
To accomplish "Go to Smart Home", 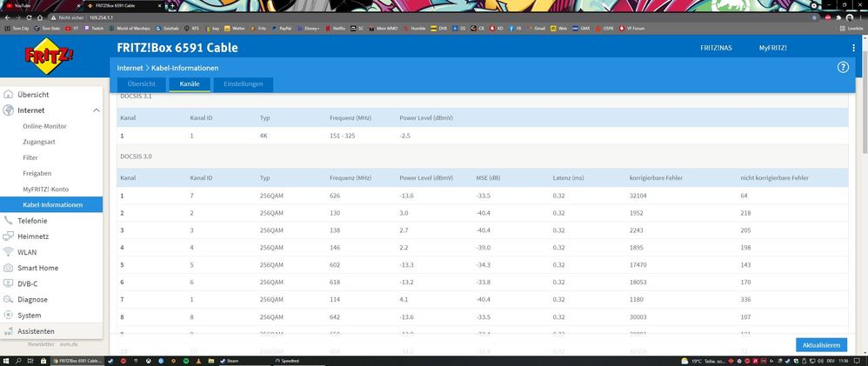I will tap(37, 268).
